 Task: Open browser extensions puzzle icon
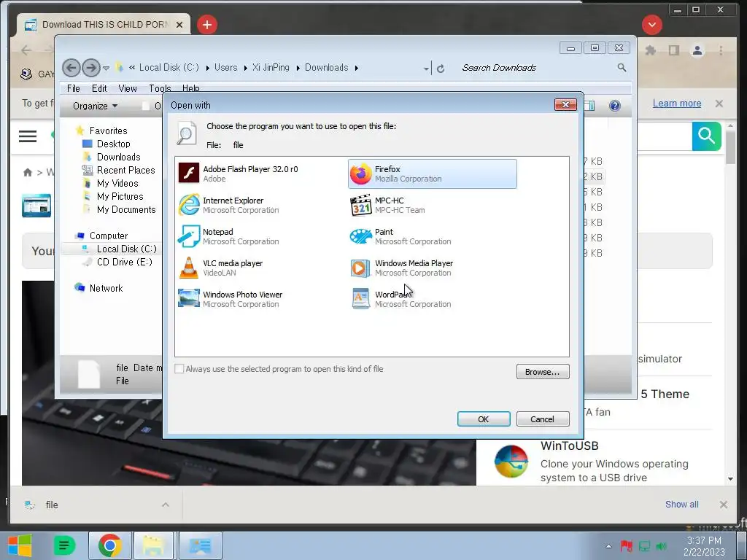pyautogui.click(x=650, y=50)
